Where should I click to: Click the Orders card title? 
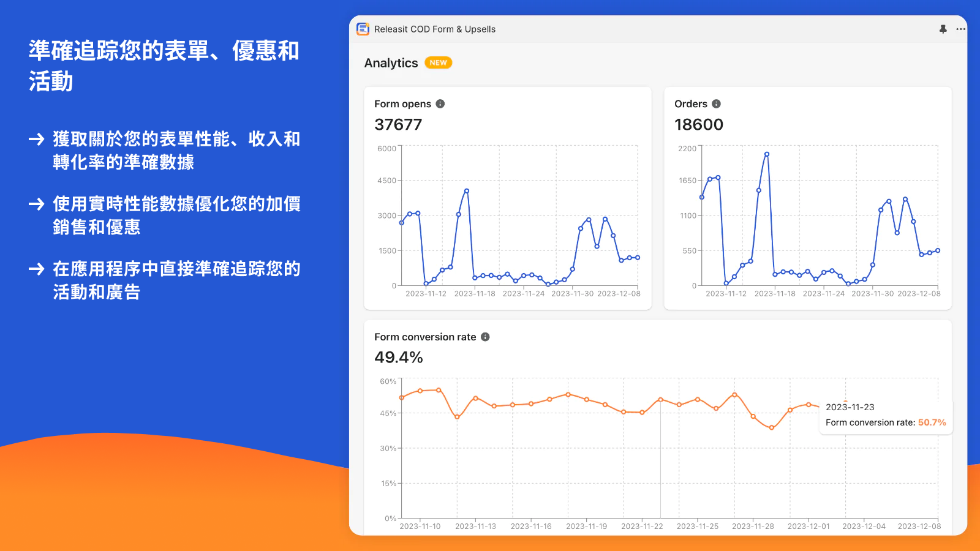coord(691,104)
